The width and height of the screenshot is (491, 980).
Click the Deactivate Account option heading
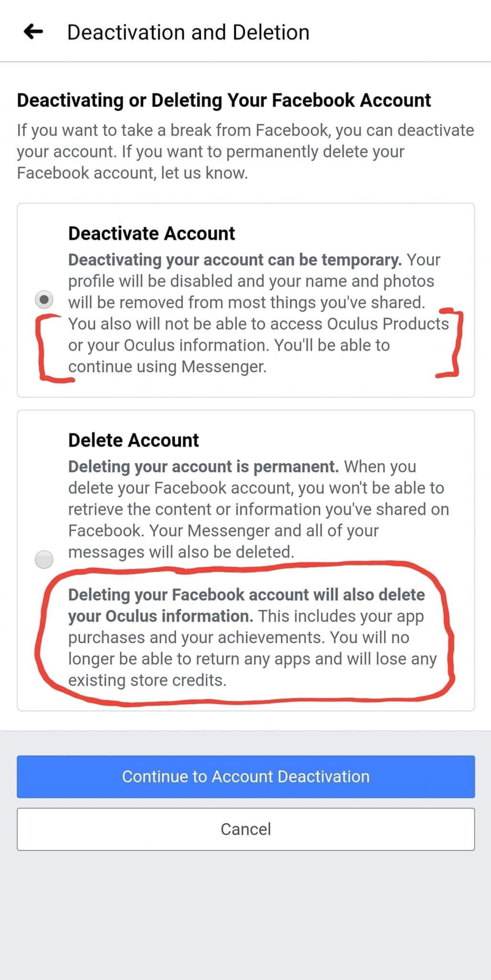(151, 233)
